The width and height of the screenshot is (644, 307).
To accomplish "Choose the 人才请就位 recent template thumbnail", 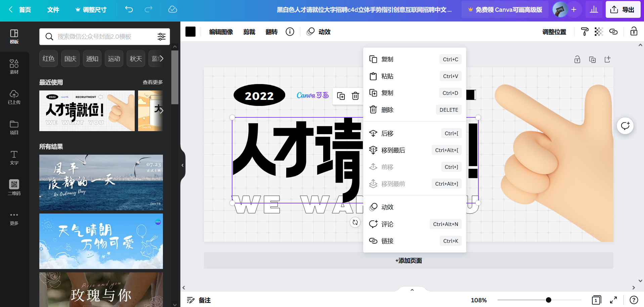I will (x=87, y=111).
